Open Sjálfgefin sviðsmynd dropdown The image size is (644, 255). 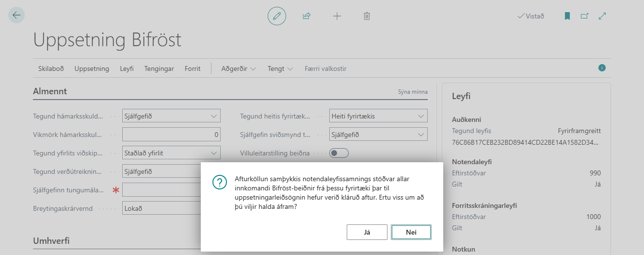378,135
